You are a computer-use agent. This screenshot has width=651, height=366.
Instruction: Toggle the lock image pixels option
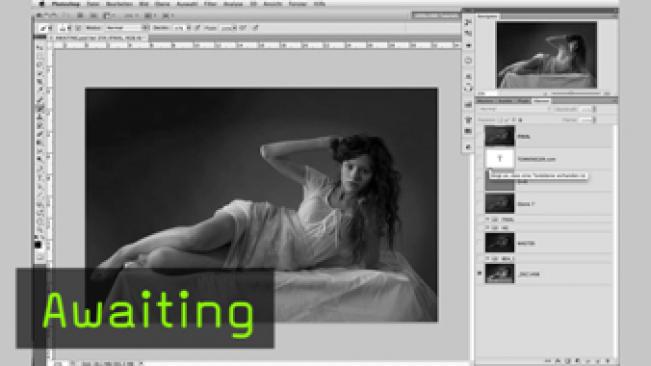507,120
